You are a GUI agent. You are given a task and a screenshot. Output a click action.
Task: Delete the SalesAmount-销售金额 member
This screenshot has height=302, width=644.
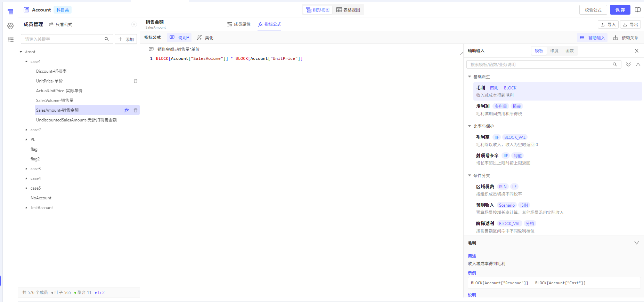pyautogui.click(x=136, y=110)
